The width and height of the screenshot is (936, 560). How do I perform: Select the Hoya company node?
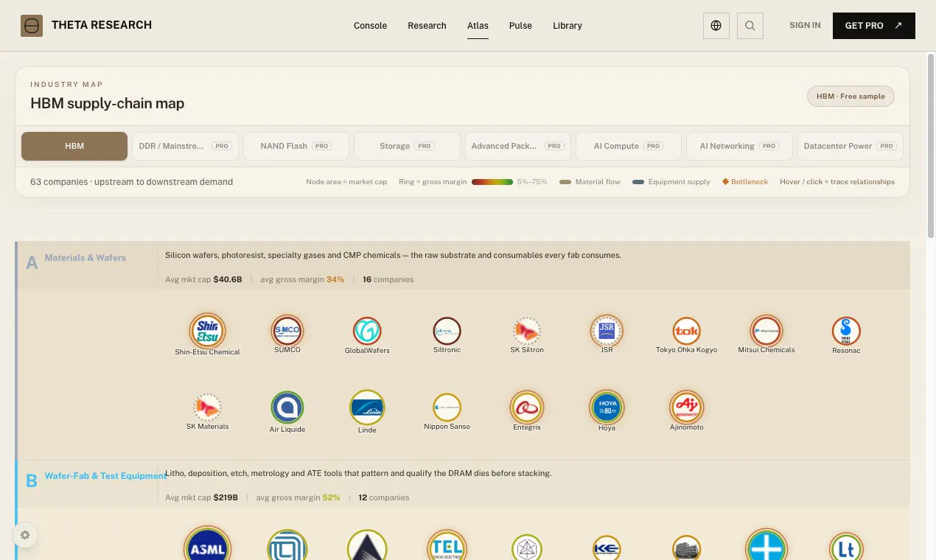coord(607,407)
